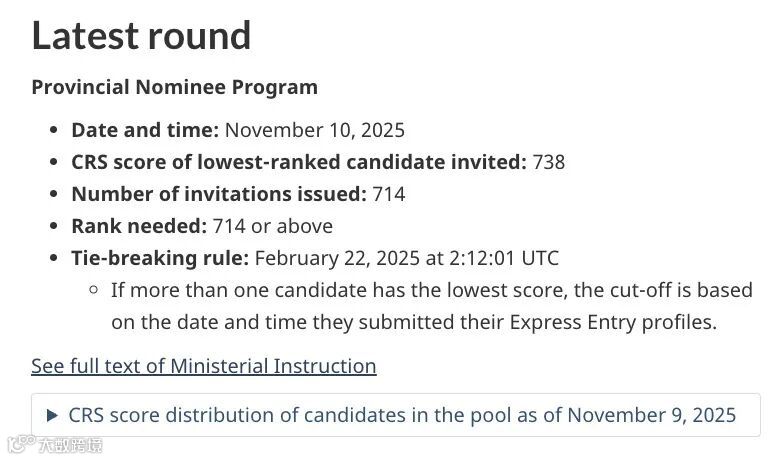Click the 714 invitations issued value

click(x=389, y=194)
